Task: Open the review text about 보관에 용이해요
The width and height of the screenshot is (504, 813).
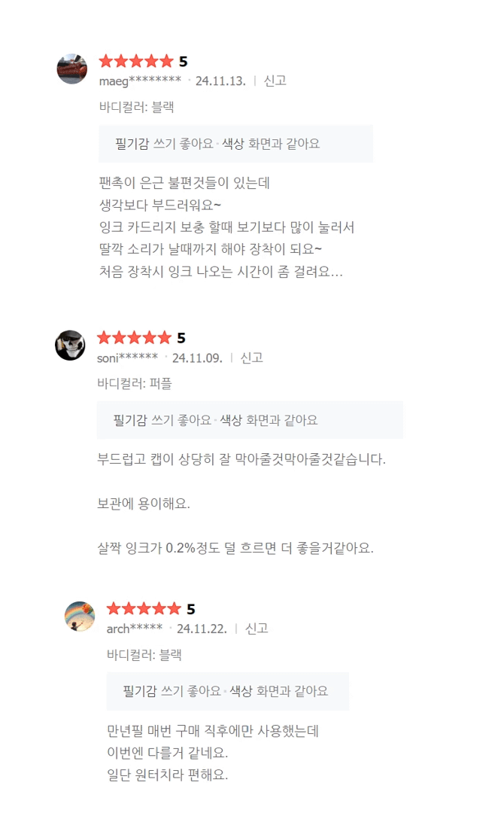Action: (144, 503)
